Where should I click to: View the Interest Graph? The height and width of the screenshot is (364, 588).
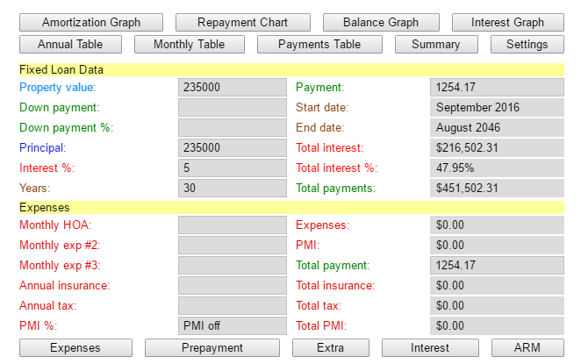507,23
